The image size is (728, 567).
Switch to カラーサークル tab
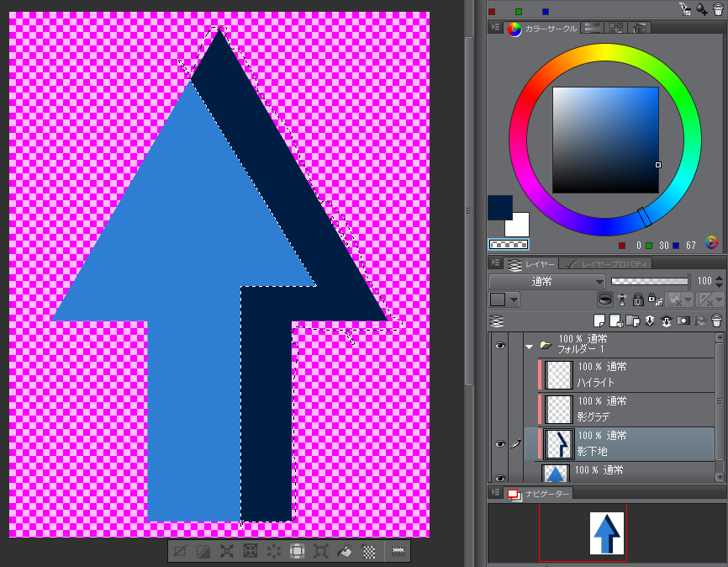542,29
